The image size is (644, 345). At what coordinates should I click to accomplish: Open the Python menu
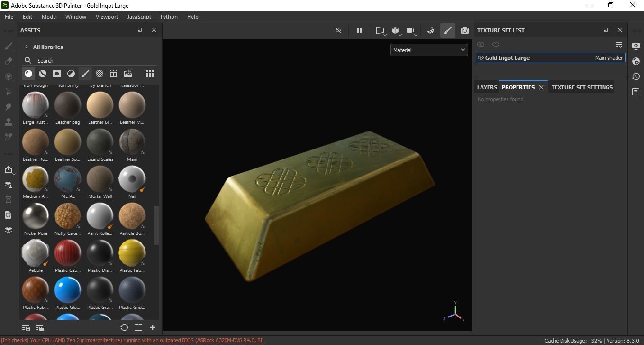click(x=169, y=17)
